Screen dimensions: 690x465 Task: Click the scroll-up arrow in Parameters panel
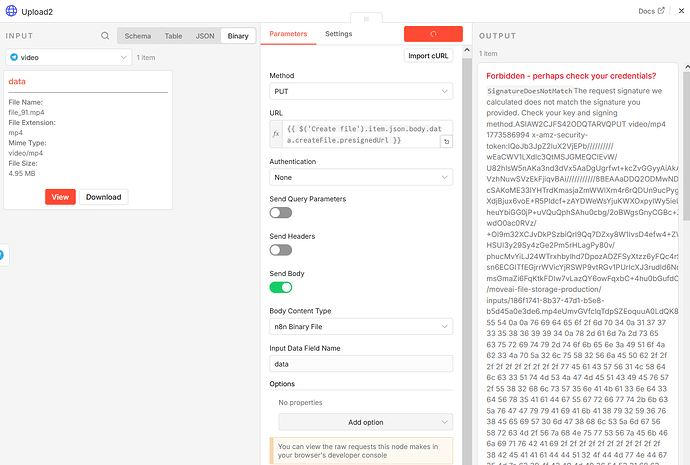pos(467,50)
